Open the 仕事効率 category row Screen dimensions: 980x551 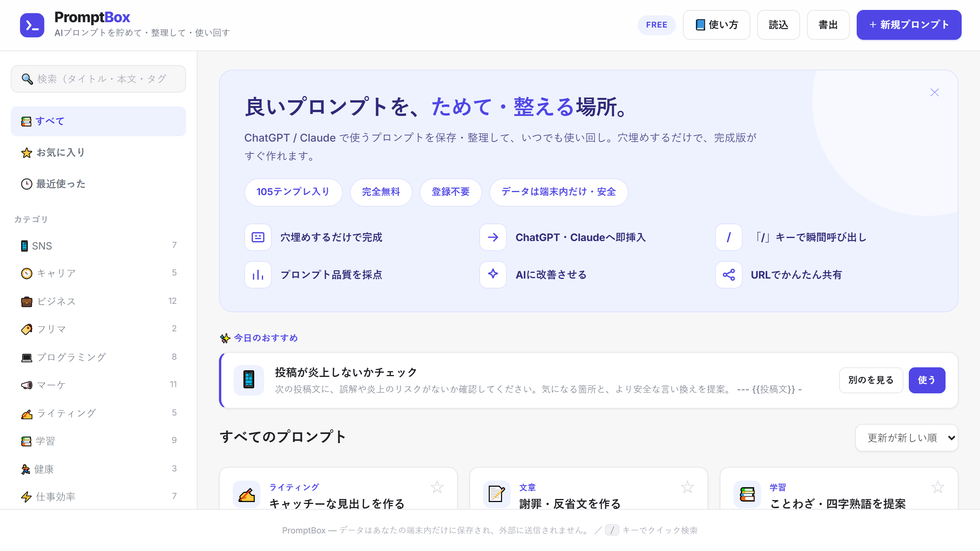(98, 497)
